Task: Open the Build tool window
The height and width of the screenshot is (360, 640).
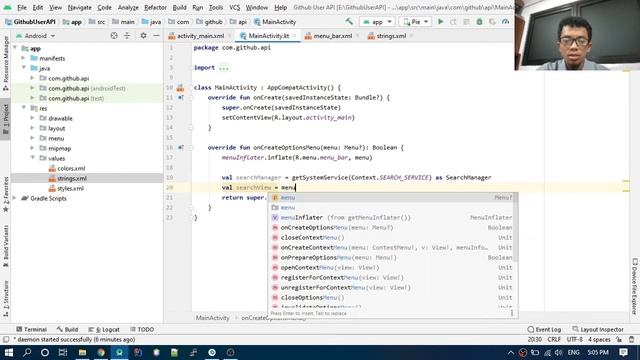Action: point(67,329)
